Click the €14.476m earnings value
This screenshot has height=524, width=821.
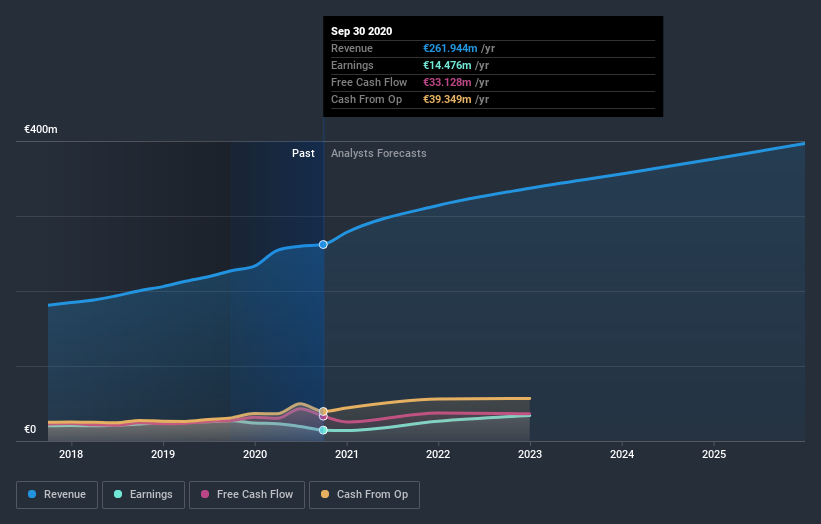coord(447,65)
